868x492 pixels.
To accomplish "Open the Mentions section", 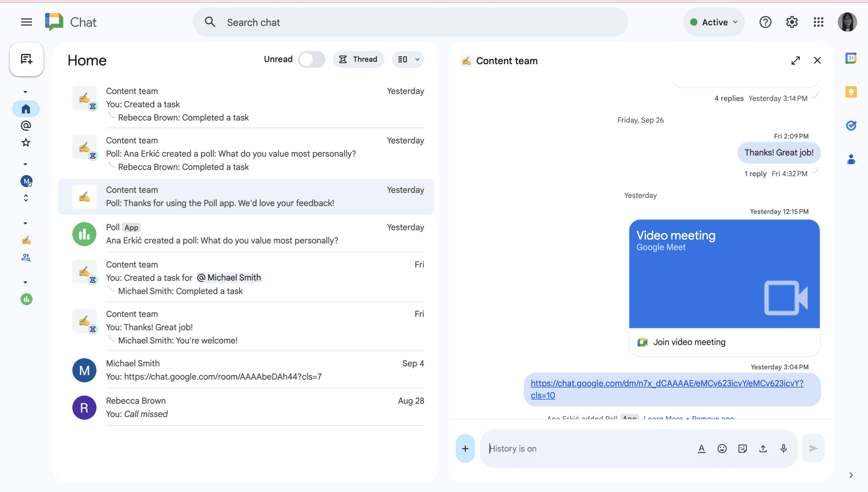I will tap(26, 125).
